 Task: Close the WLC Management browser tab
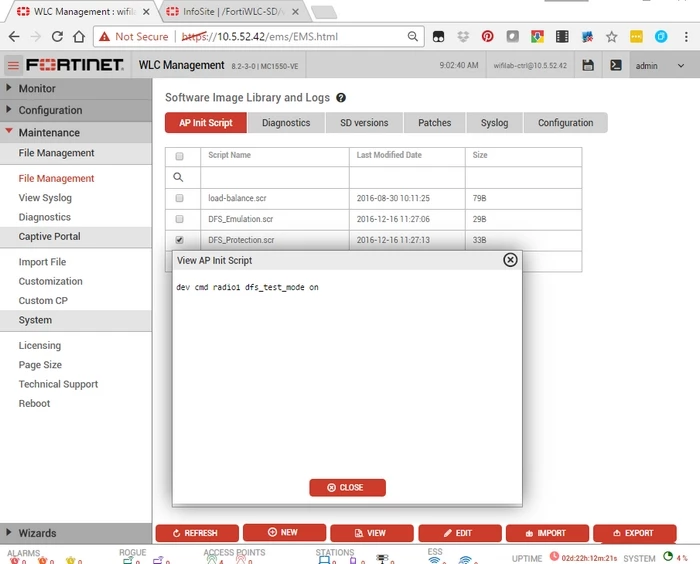146,12
